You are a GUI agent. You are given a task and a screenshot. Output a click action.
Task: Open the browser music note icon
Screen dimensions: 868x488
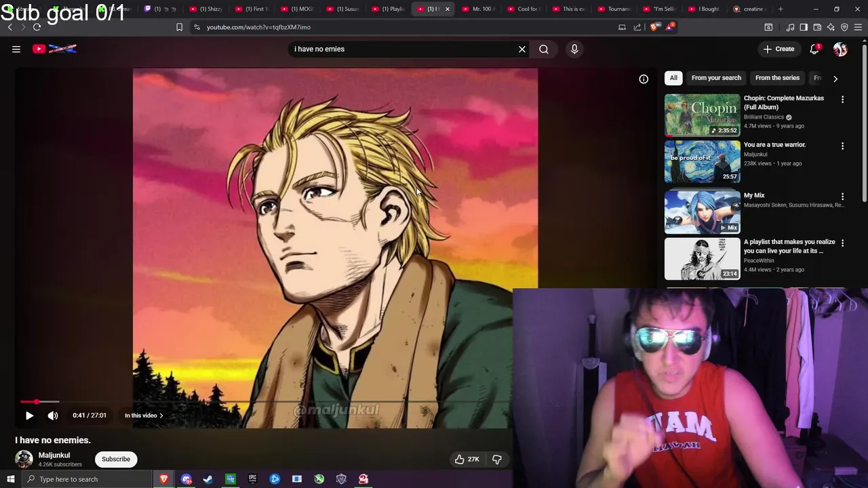790,27
